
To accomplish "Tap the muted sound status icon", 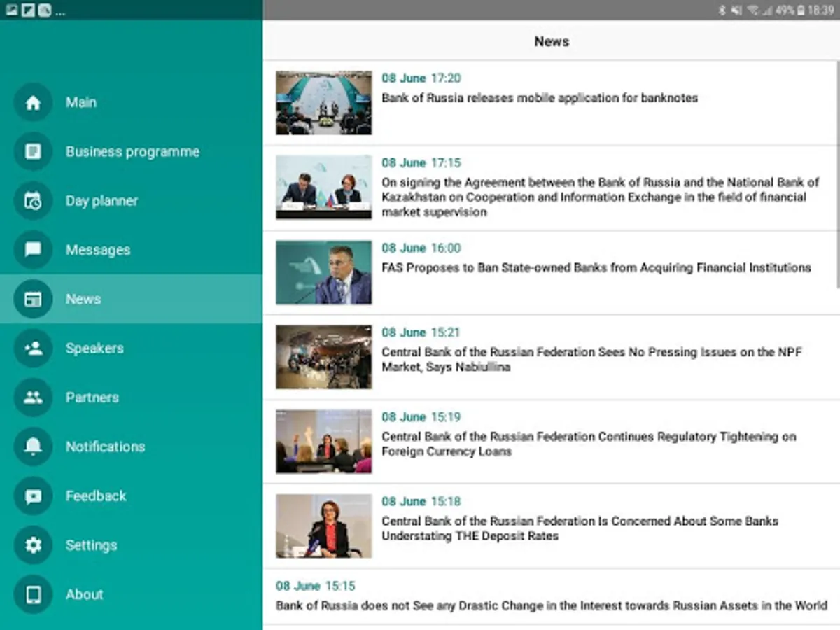I will (736, 10).
